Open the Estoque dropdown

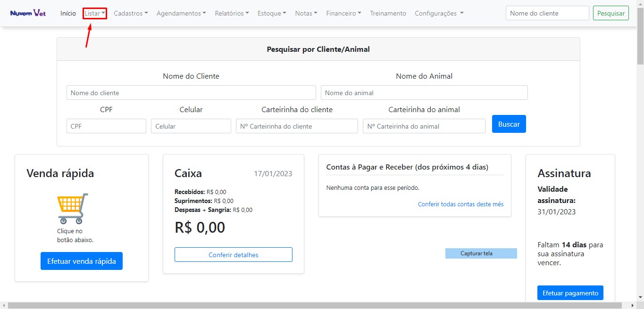pos(272,13)
